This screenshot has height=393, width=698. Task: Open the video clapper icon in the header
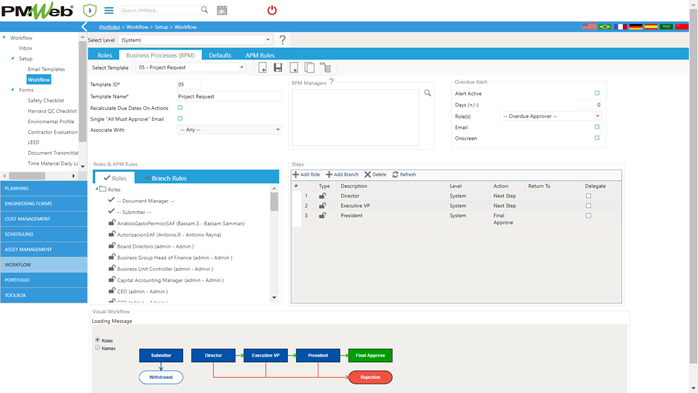(222, 10)
